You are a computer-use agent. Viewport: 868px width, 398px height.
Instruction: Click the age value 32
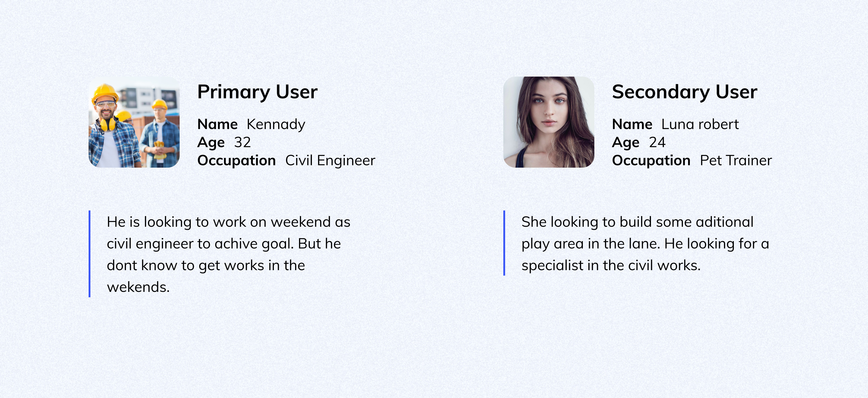point(242,142)
